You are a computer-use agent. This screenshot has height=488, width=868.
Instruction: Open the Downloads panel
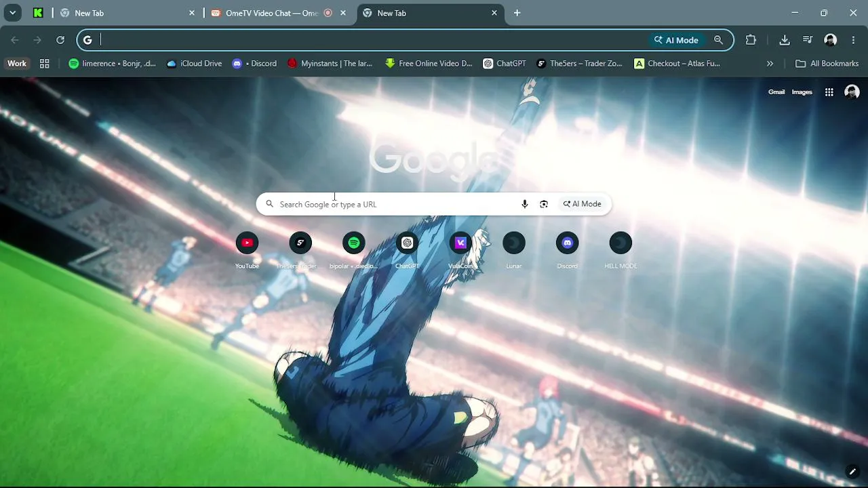[x=785, y=40]
